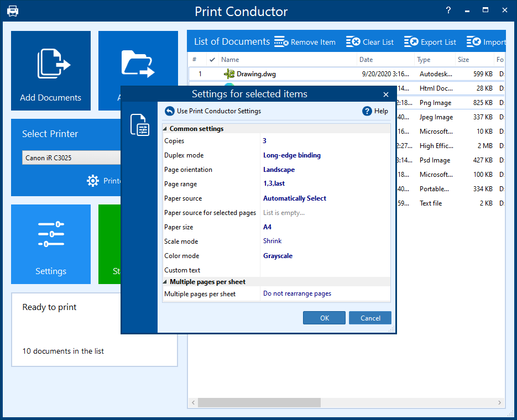Change Color mode from Grayscale
The width and height of the screenshot is (517, 420).
(x=276, y=255)
